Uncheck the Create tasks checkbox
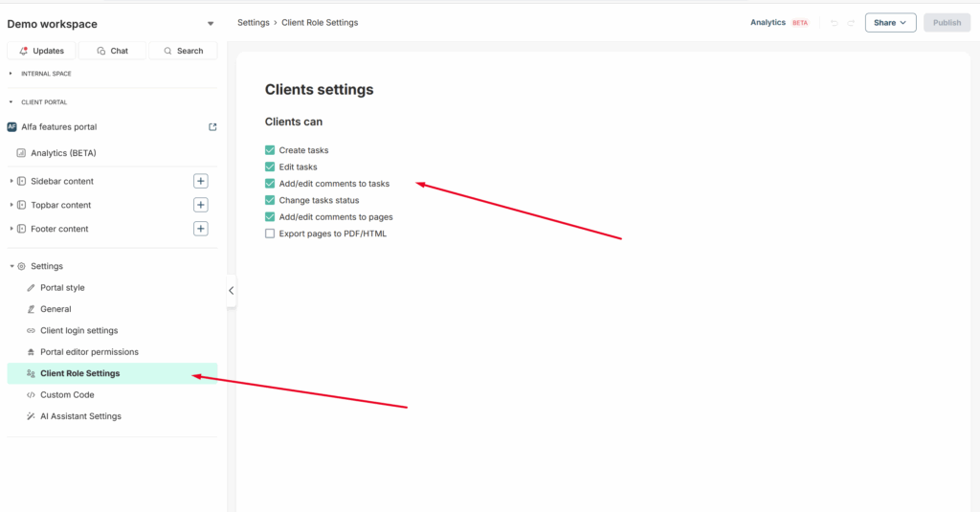 tap(270, 150)
